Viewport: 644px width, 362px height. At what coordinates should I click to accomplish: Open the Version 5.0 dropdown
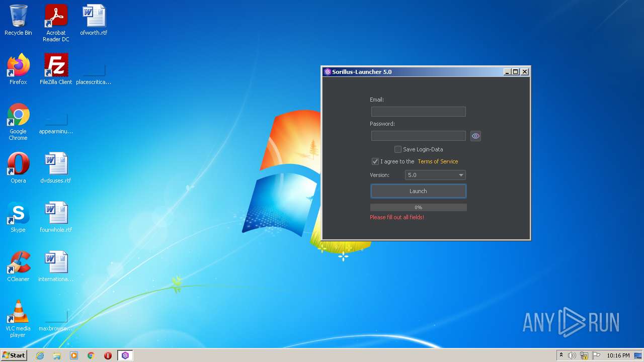[x=435, y=175]
